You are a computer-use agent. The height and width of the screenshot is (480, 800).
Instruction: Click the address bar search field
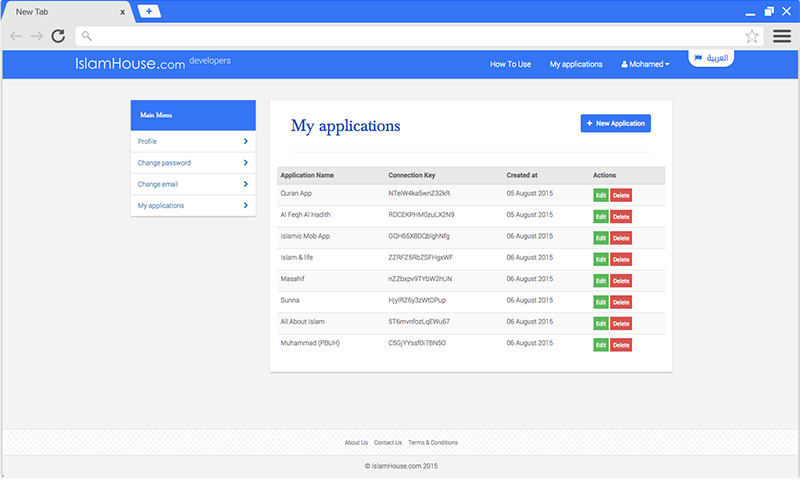coord(419,36)
